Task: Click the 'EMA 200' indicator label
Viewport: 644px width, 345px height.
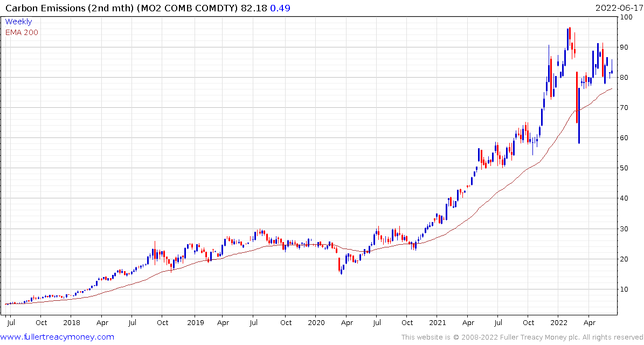Action: coord(22,33)
